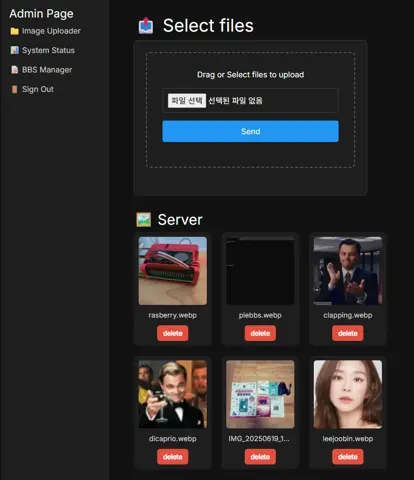The height and width of the screenshot is (480, 414).
Task: Delete piebbs.webp from server
Action: (x=260, y=333)
